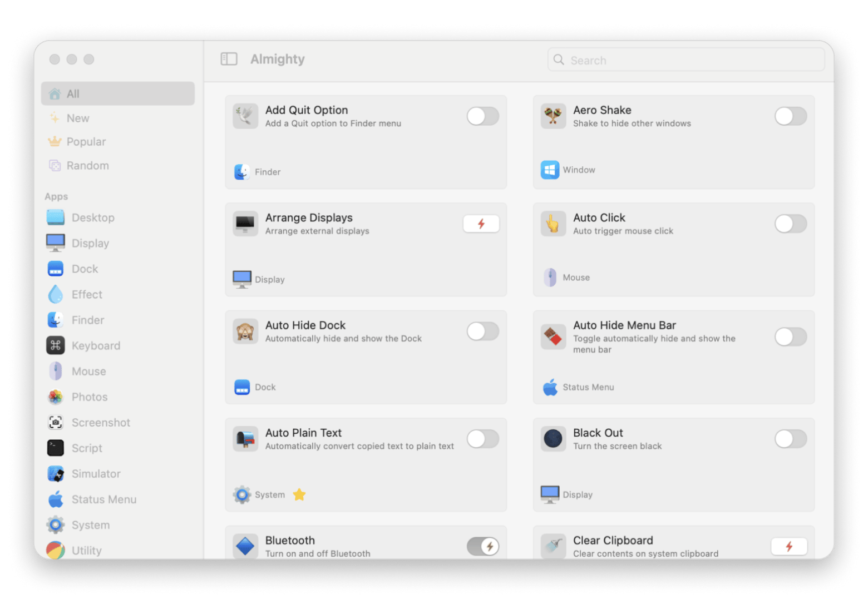Select the Popular sidebar item
The height and width of the screenshot is (604, 868).
point(86,142)
